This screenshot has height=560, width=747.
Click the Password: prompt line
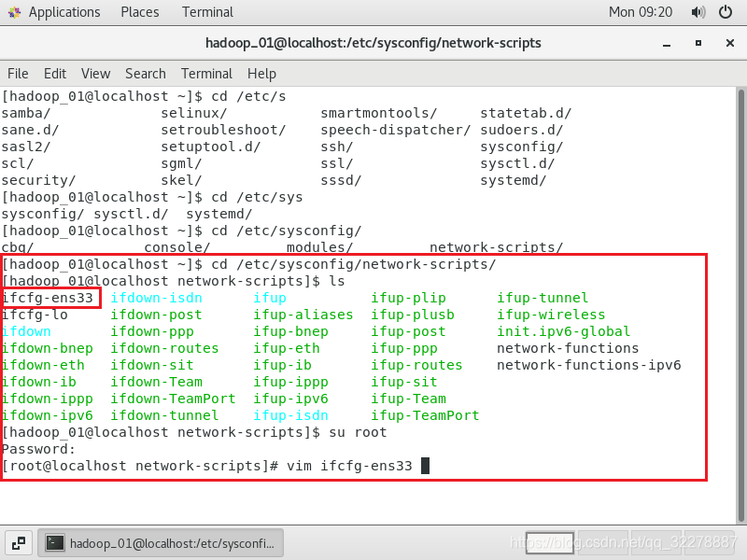pyautogui.click(x=38, y=449)
